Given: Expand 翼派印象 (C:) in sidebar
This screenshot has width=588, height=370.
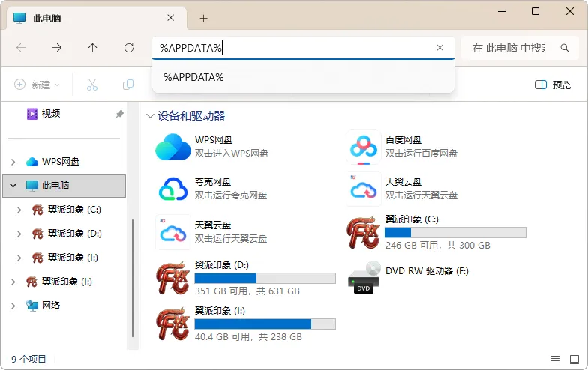Looking at the screenshot, I should click(x=19, y=210).
